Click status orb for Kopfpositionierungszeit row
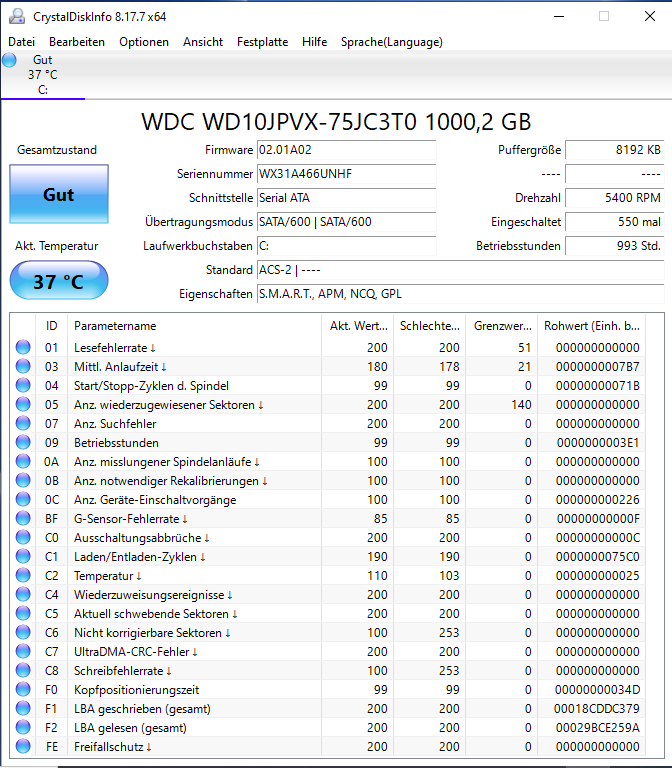Viewport: 672px width, 768px height. point(23,690)
